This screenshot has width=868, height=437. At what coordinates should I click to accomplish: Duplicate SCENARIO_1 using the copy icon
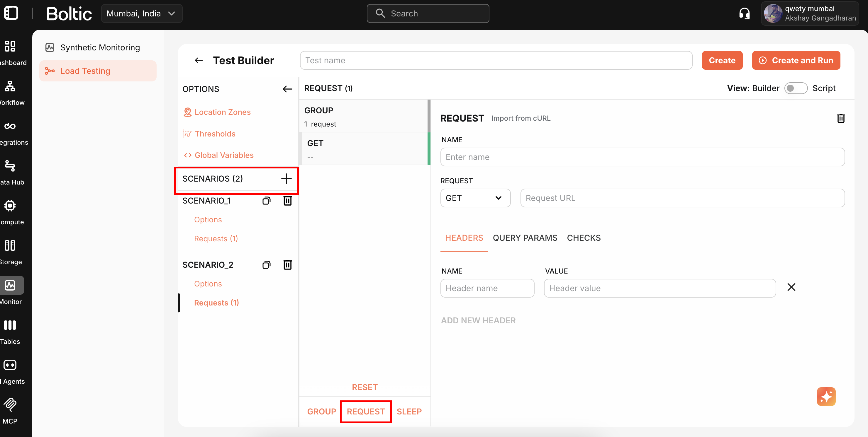[x=266, y=200]
